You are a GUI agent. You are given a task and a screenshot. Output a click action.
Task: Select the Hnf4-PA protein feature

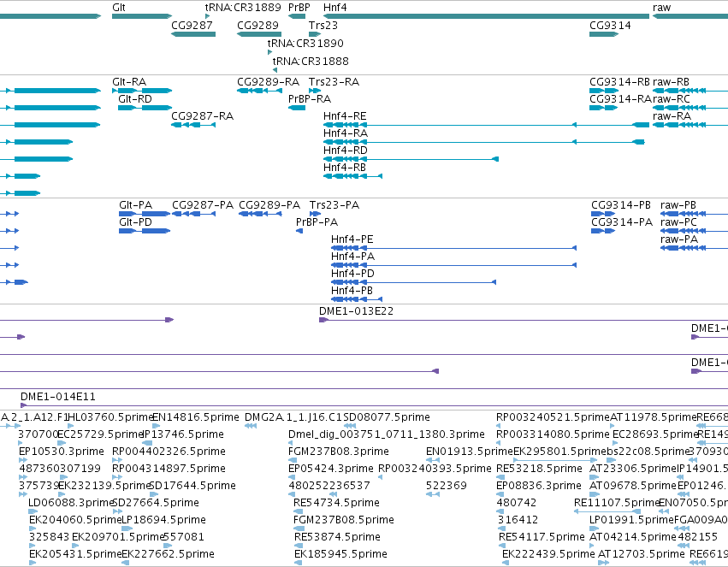(453, 265)
